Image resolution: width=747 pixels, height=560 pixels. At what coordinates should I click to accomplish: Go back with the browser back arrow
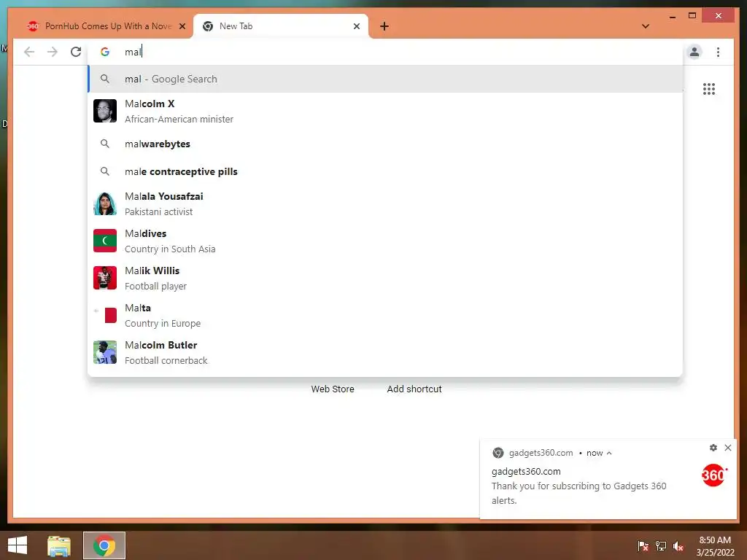[x=29, y=52]
